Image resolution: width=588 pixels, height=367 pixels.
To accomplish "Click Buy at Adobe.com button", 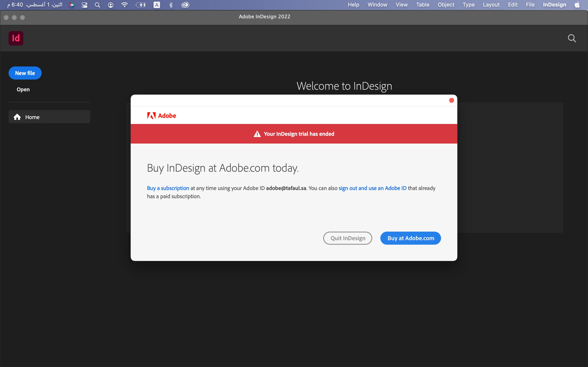I will tap(410, 238).
